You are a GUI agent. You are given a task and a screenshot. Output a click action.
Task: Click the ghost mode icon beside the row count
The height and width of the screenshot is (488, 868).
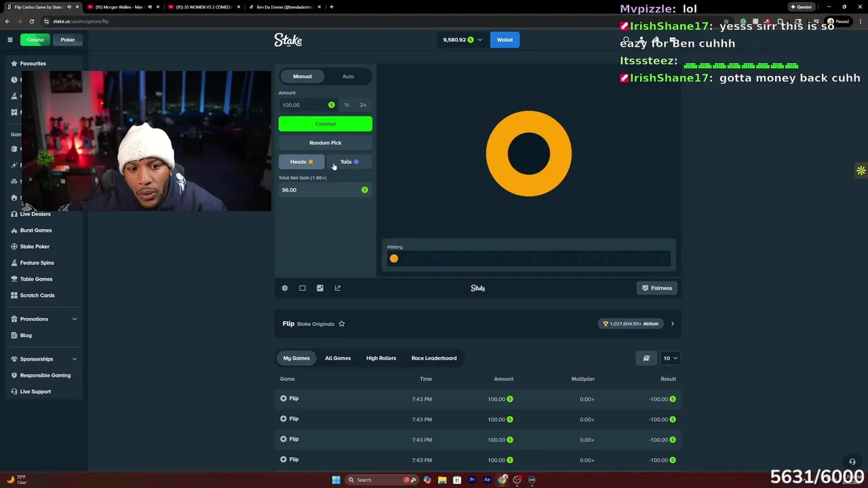(x=646, y=358)
